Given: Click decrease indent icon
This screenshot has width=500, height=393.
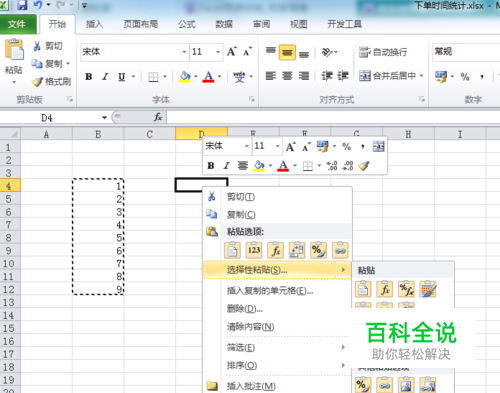Looking at the screenshot, I should [326, 76].
